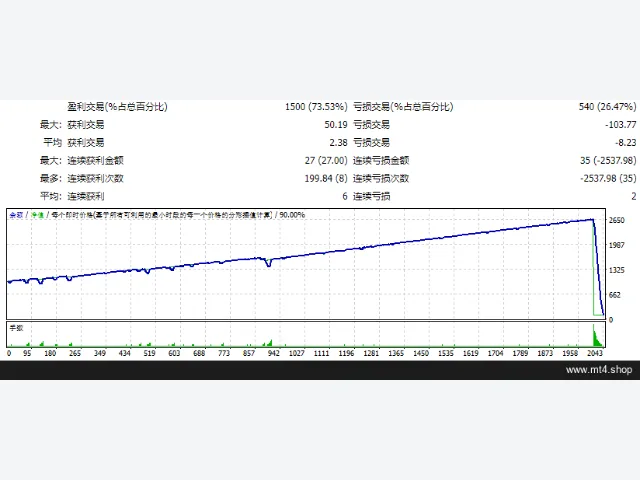640x480 pixels.
Task: Click the y-axis label '662'
Action: pos(614,295)
